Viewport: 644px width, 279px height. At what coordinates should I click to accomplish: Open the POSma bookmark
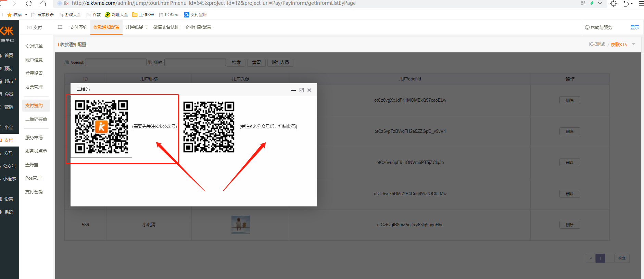pyautogui.click(x=169, y=15)
